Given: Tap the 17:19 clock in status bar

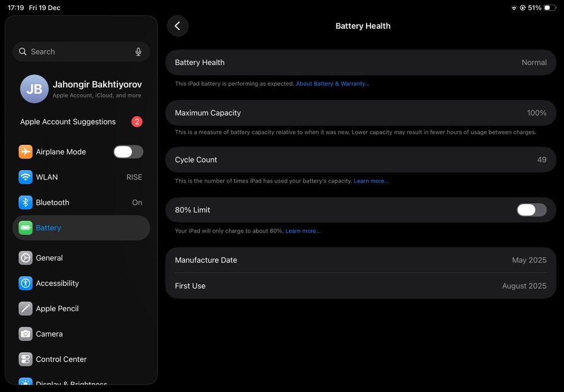Looking at the screenshot, I should (16, 7).
